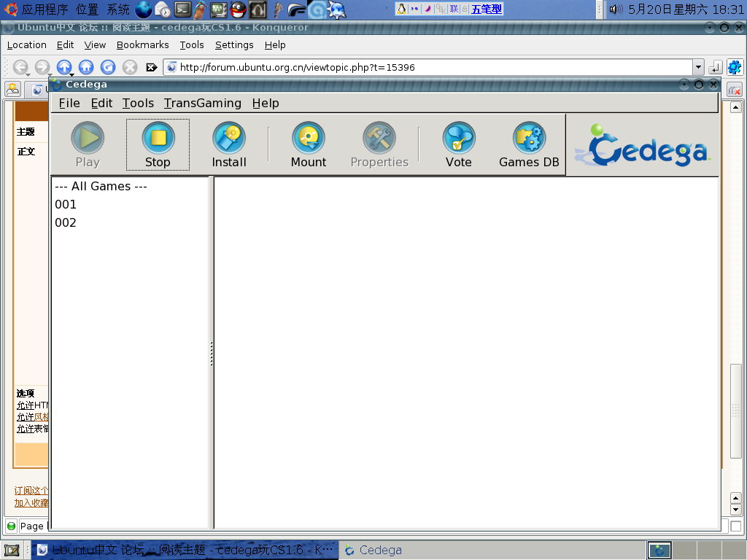Open the Install tool in Cedega
Viewport: 747px width, 560px height.
(229, 144)
